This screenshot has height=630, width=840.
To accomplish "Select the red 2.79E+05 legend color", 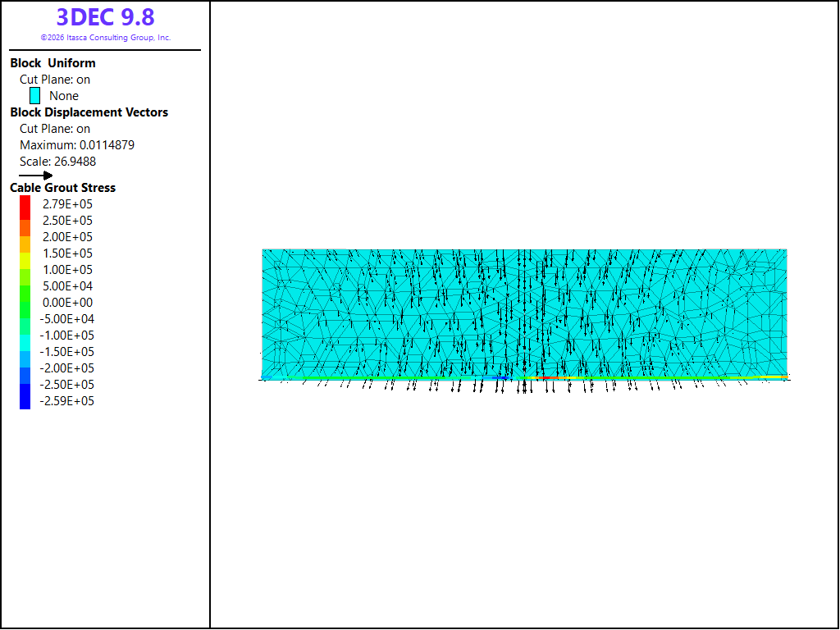I will click(x=25, y=208).
